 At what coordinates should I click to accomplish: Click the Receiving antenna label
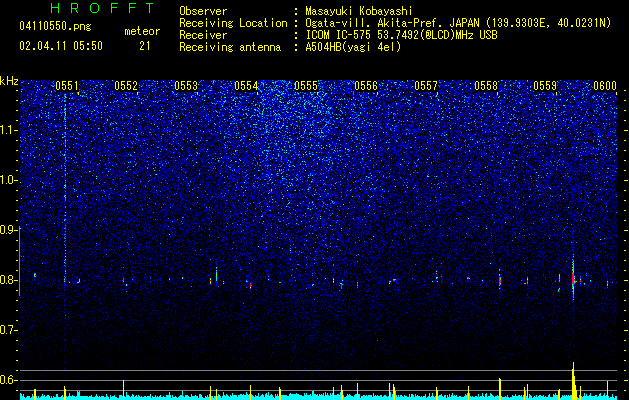coord(230,47)
